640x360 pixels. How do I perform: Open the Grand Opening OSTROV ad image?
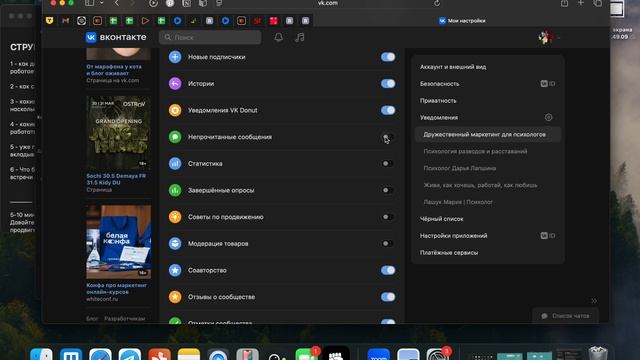pos(118,133)
